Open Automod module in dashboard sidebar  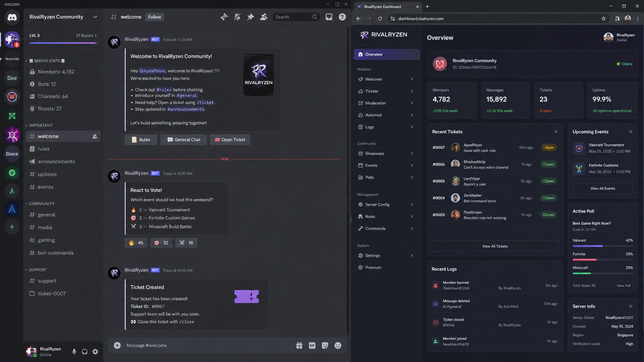click(386, 115)
